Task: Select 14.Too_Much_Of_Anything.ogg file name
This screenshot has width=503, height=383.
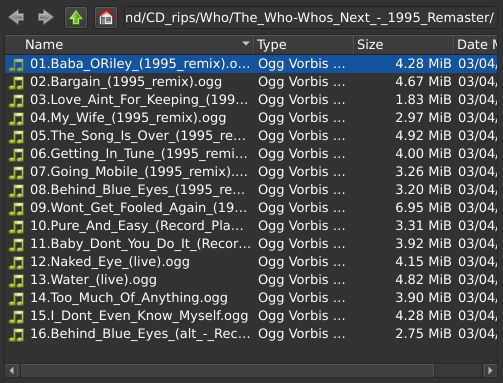Action: click(129, 298)
